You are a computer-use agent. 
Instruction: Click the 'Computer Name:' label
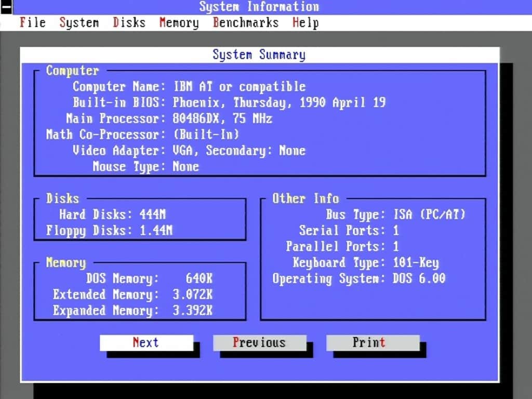coord(119,87)
